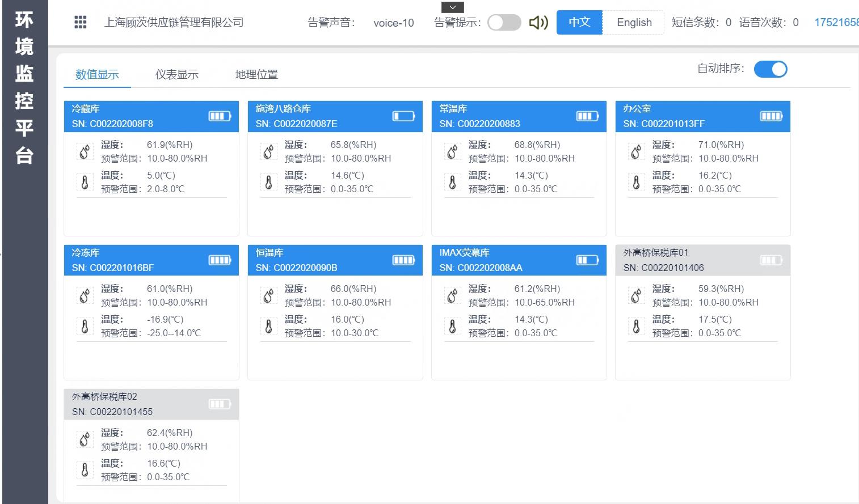The width and height of the screenshot is (859, 504).
Task: Click the alarm sound speaker icon
Action: pyautogui.click(x=538, y=23)
